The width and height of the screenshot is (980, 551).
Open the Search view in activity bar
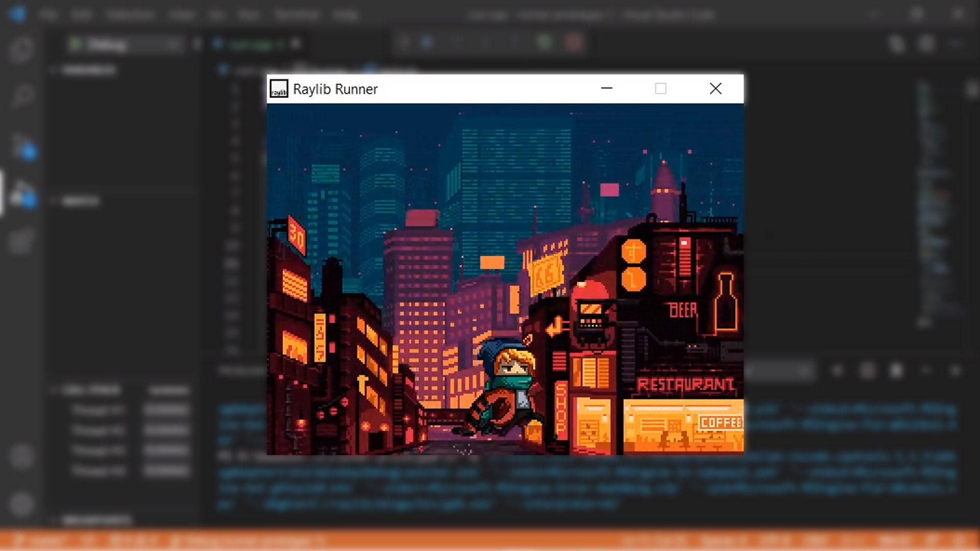click(x=21, y=95)
